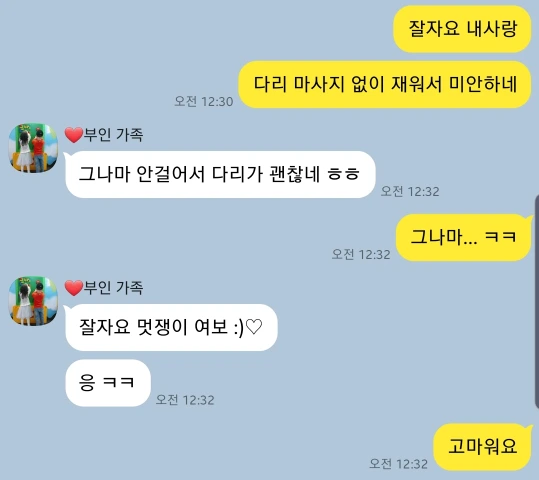Select the 다리 마사지 없이 재워서 미안하네 bubble

tap(385, 85)
